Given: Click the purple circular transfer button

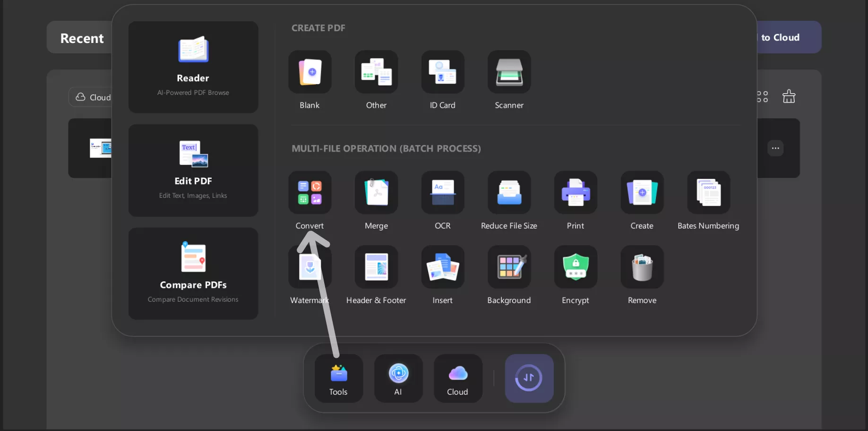Looking at the screenshot, I should [529, 378].
